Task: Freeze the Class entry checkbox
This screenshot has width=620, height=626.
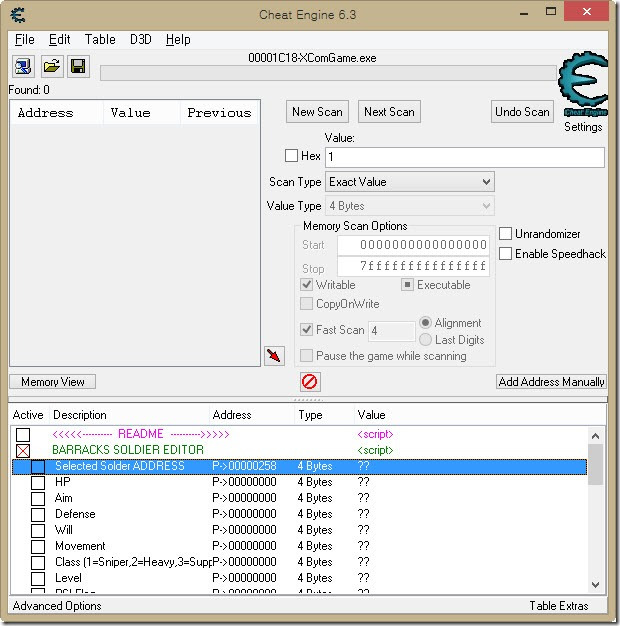Action: tap(38, 563)
